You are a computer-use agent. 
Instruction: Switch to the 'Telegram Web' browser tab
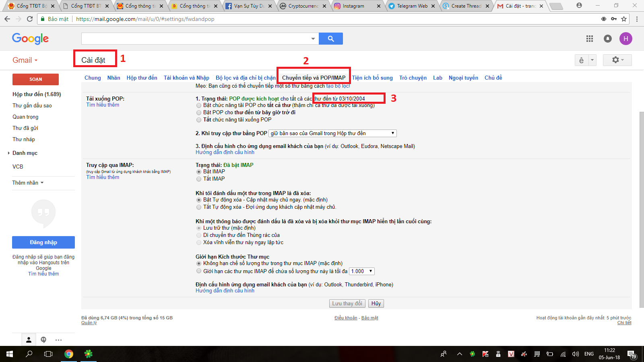click(412, 6)
